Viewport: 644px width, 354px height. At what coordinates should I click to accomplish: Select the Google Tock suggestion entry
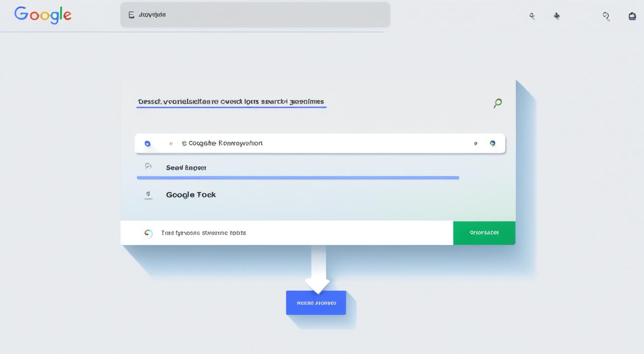point(191,195)
